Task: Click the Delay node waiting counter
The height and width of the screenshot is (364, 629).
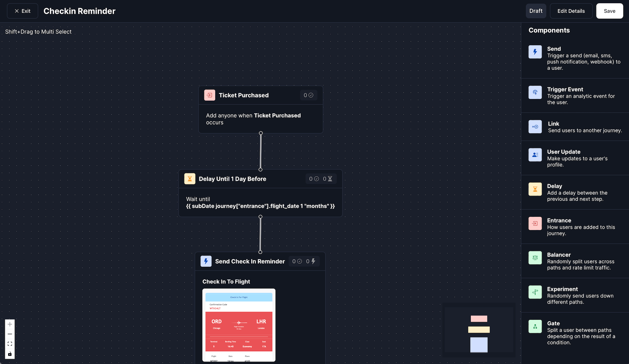Action: 328,179
